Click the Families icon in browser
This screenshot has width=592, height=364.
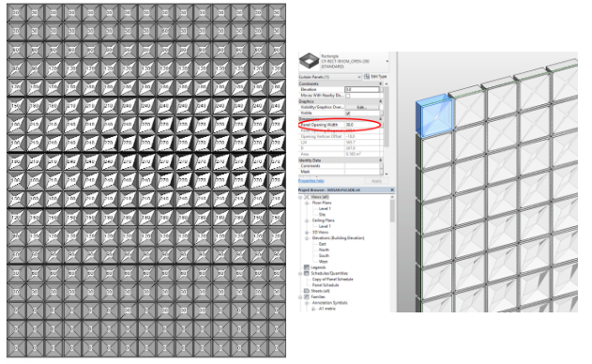[x=307, y=296]
